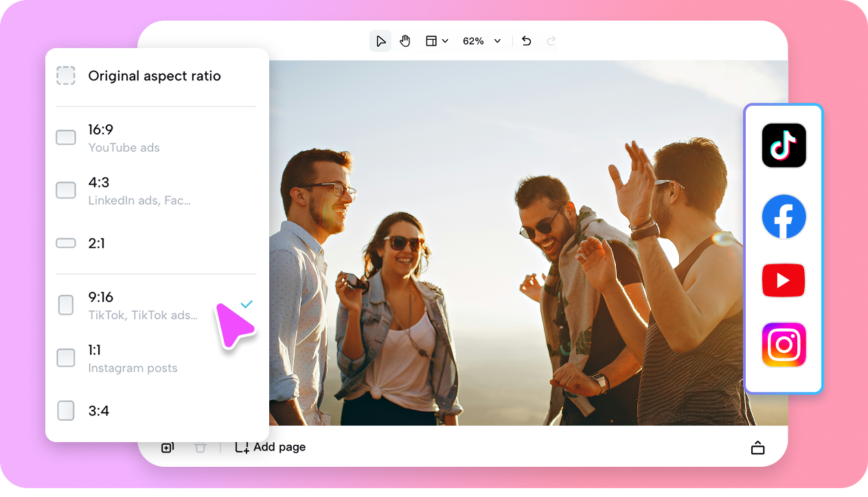Select the 4:3 LinkedIn ads ratio
The image size is (868, 497).
point(157,190)
